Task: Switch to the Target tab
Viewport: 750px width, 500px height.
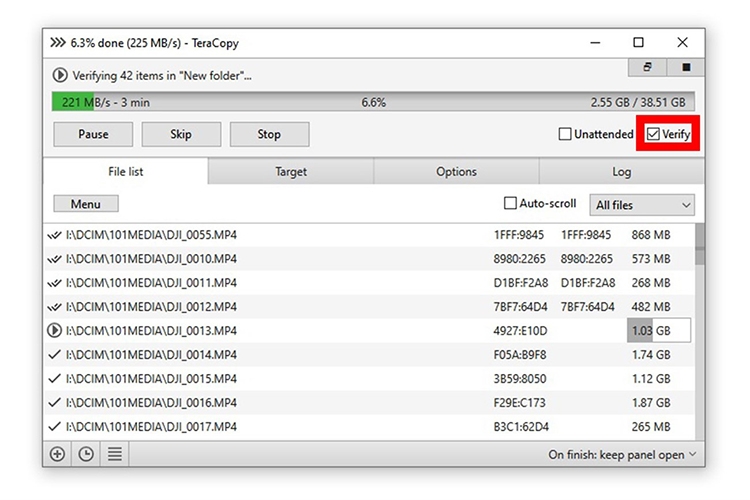Action: (291, 171)
